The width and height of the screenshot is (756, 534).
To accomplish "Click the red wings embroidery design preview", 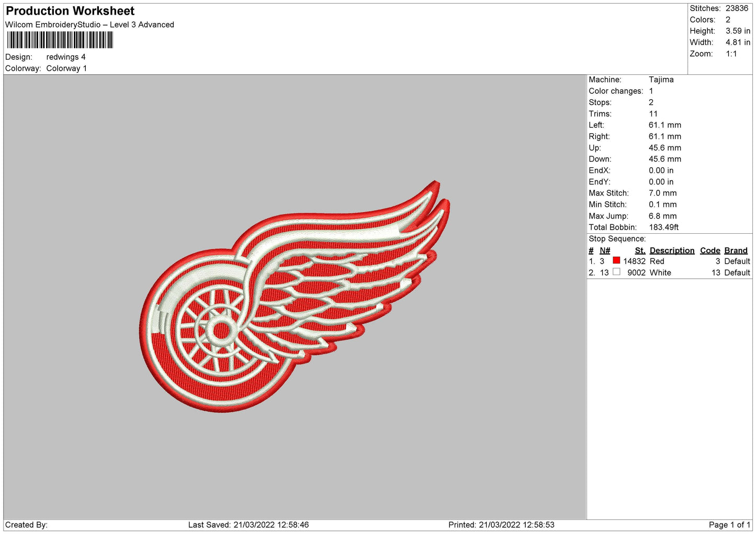I will 295,297.
